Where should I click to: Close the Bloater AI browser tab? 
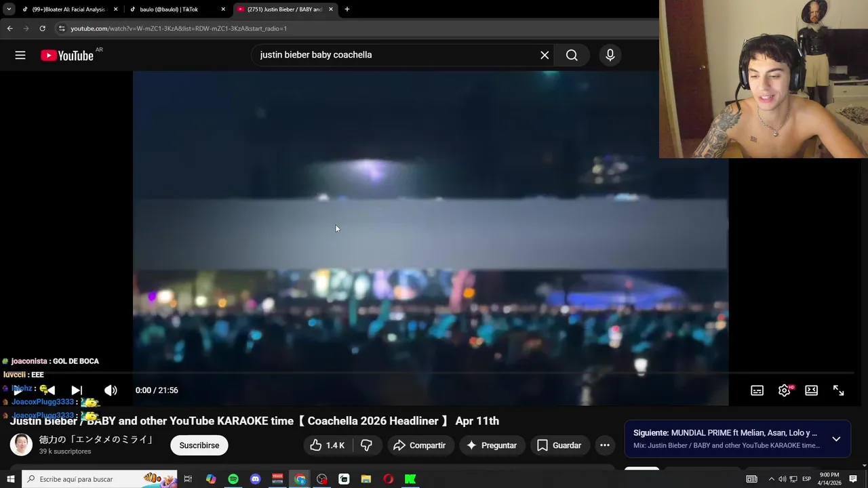116,9
